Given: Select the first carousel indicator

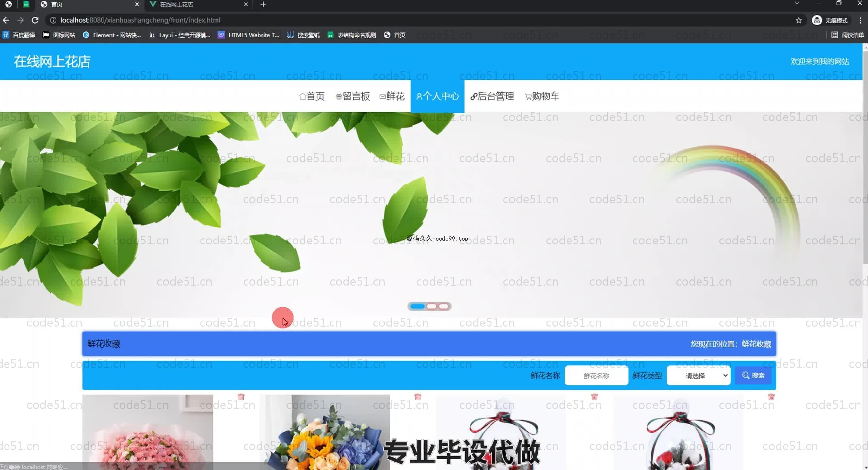Looking at the screenshot, I should (417, 306).
